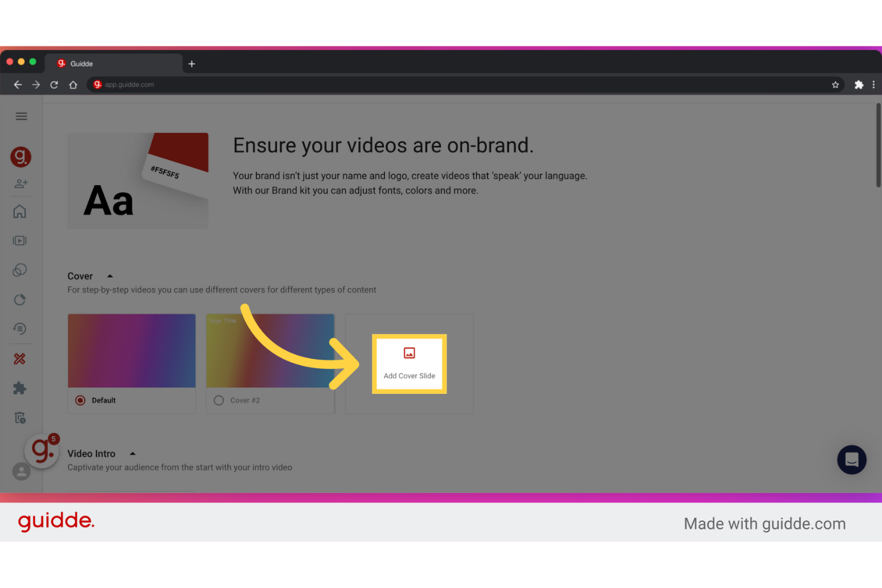Click the Guidde logo in the sidebar
This screenshot has height=588, width=882.
pos(21,157)
